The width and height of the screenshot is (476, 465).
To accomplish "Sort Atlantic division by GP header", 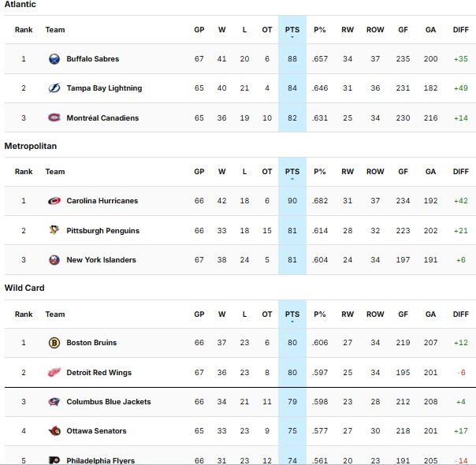I will point(199,30).
